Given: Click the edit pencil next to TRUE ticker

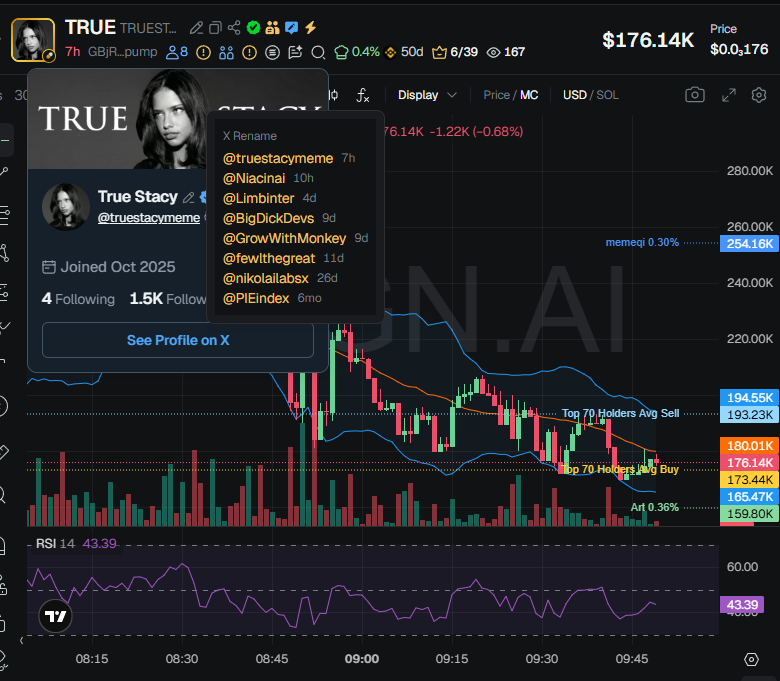Looking at the screenshot, I should click(x=196, y=28).
